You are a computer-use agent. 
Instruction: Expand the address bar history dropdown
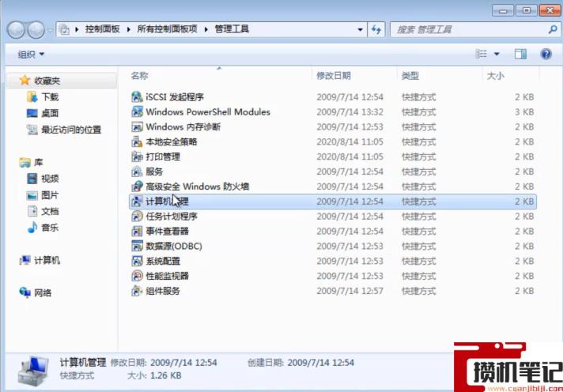click(360, 29)
